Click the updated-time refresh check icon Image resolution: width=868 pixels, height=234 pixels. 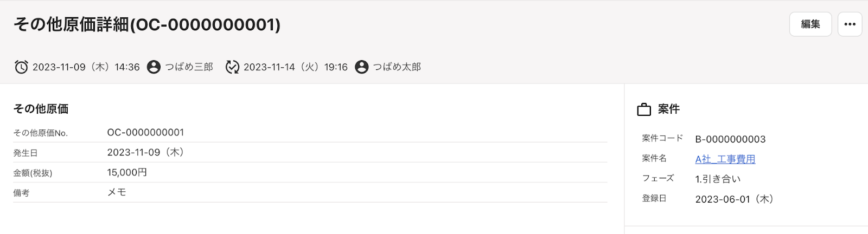pos(232,67)
